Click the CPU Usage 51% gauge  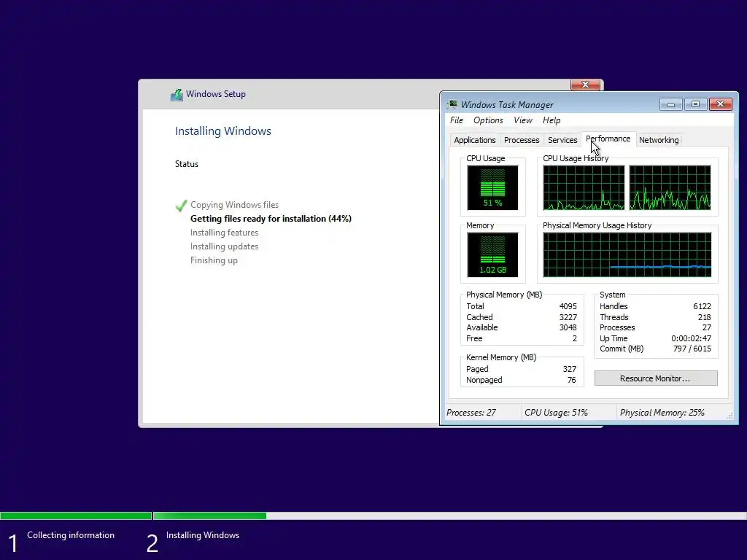pyautogui.click(x=492, y=187)
